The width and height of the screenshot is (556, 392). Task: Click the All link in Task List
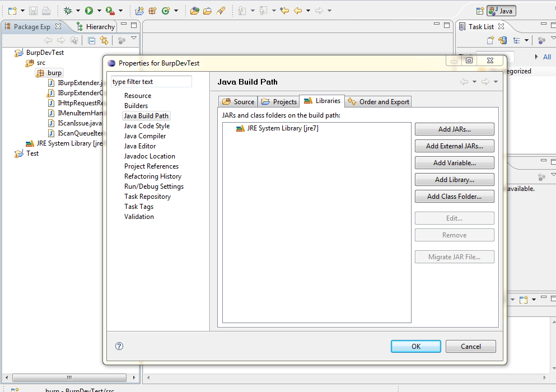[x=547, y=57]
